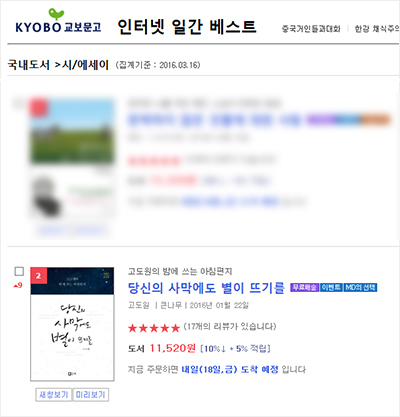Viewport: 400px width, 417px height.
Task: Open book title 당신의 사막에도 별이 뜨기를
Action: 206,288
